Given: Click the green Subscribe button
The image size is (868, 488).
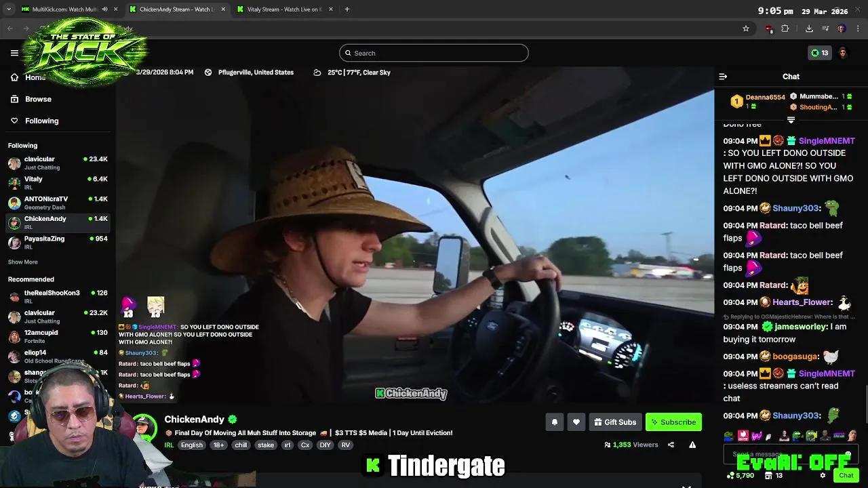Looking at the screenshot, I should point(673,422).
